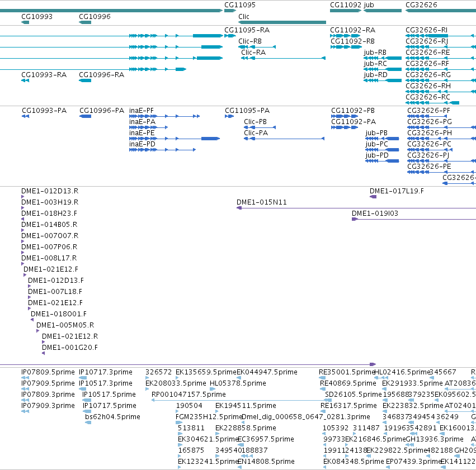Select the CG11095 gene glyph
The height and width of the screenshot is (470, 476).
pyautogui.click(x=230, y=11)
